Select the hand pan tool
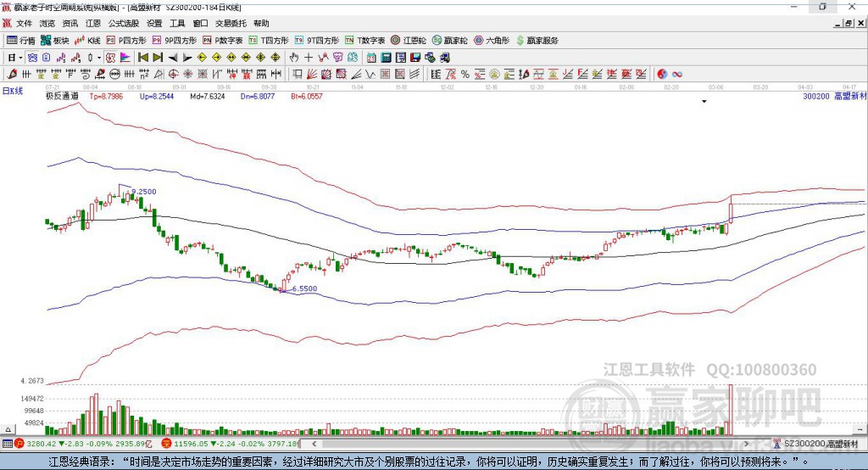The height and width of the screenshot is (470, 868). (294, 57)
